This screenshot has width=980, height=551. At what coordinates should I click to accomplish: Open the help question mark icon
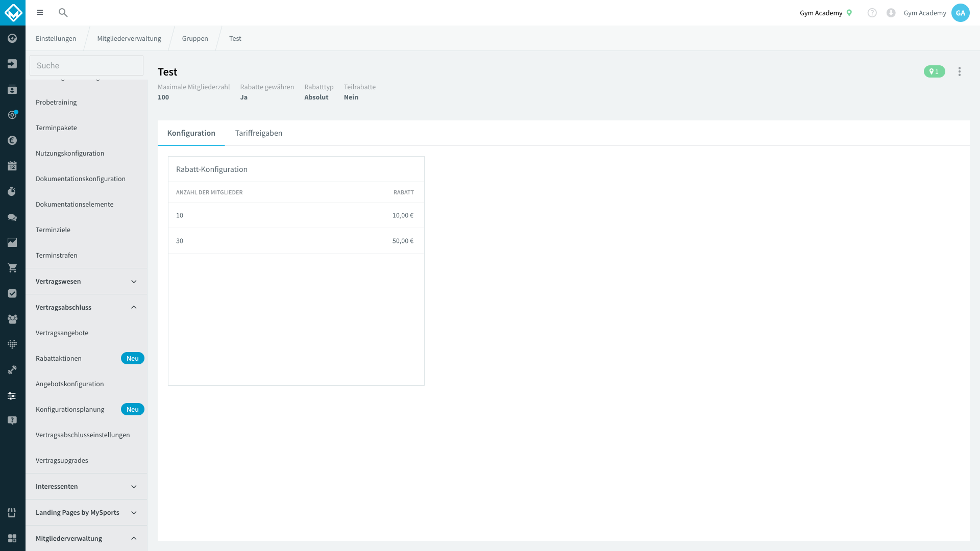872,13
